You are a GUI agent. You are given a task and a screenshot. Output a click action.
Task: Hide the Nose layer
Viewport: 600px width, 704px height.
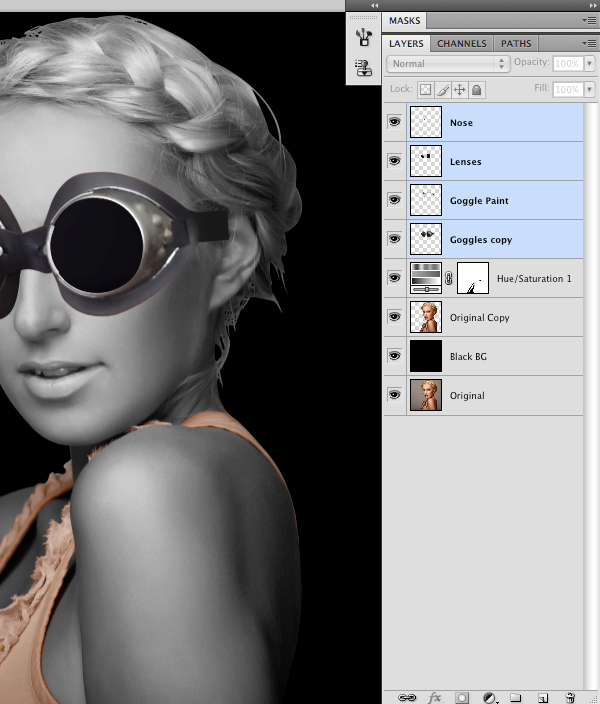[394, 122]
